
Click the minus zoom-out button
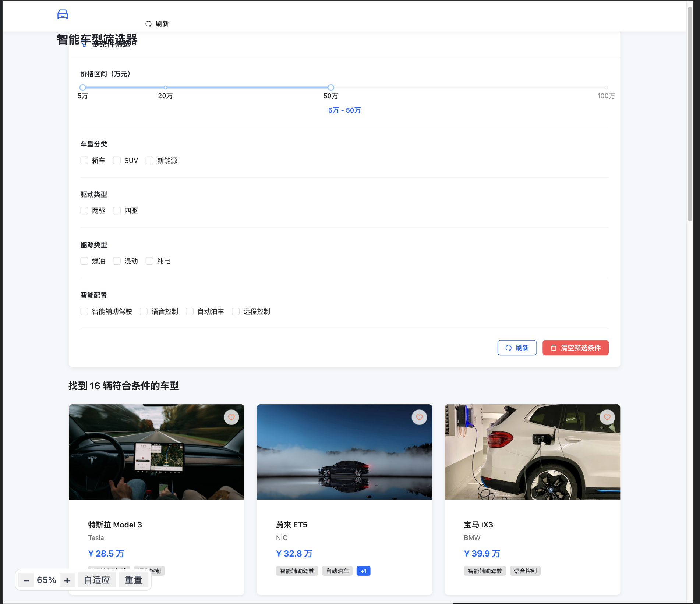tap(26, 580)
